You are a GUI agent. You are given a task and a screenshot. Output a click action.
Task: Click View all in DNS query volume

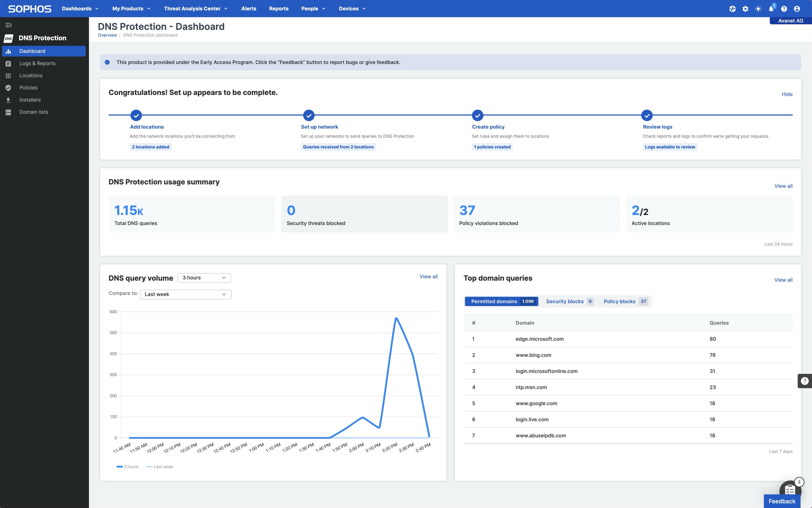(x=428, y=277)
